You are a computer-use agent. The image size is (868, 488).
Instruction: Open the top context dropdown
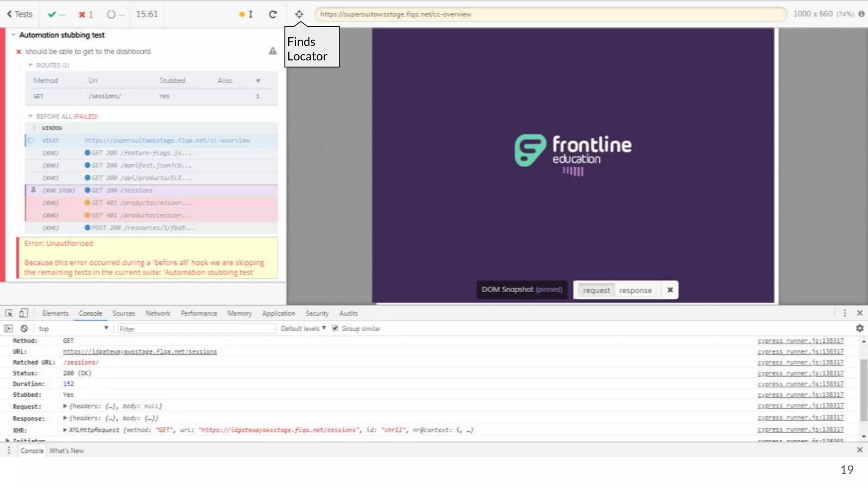click(x=73, y=328)
